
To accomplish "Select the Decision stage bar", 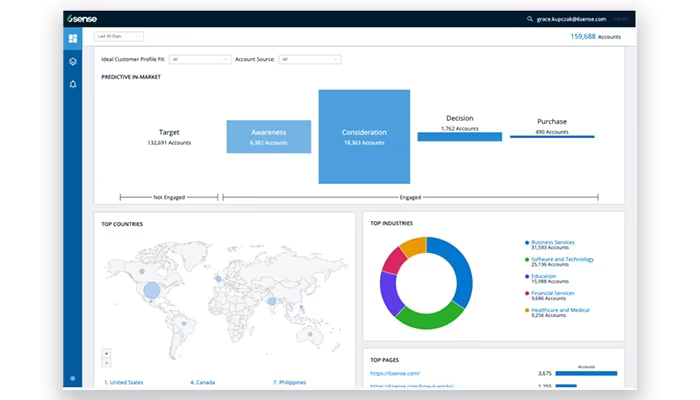I will point(460,137).
